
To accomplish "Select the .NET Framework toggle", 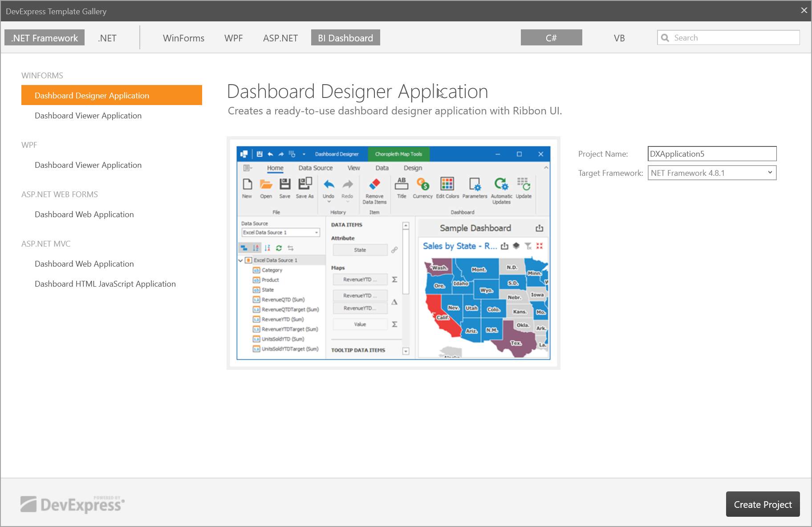I will pyautogui.click(x=45, y=38).
